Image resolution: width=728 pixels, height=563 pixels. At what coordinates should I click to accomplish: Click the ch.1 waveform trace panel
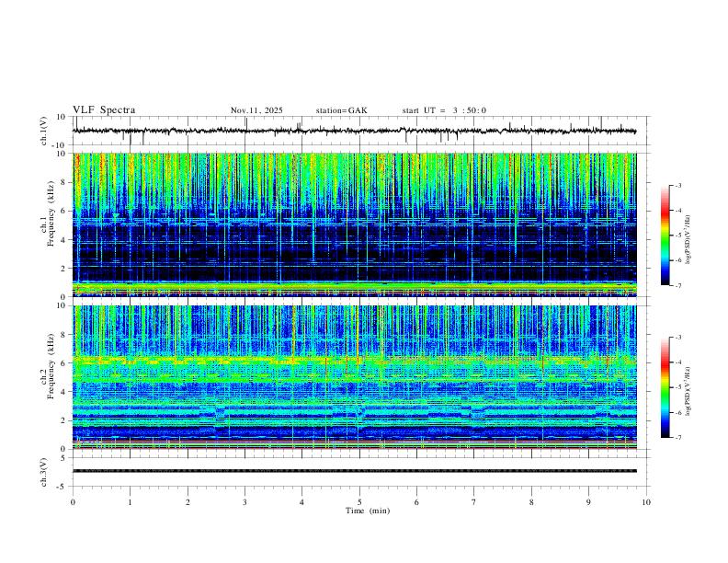click(360, 131)
